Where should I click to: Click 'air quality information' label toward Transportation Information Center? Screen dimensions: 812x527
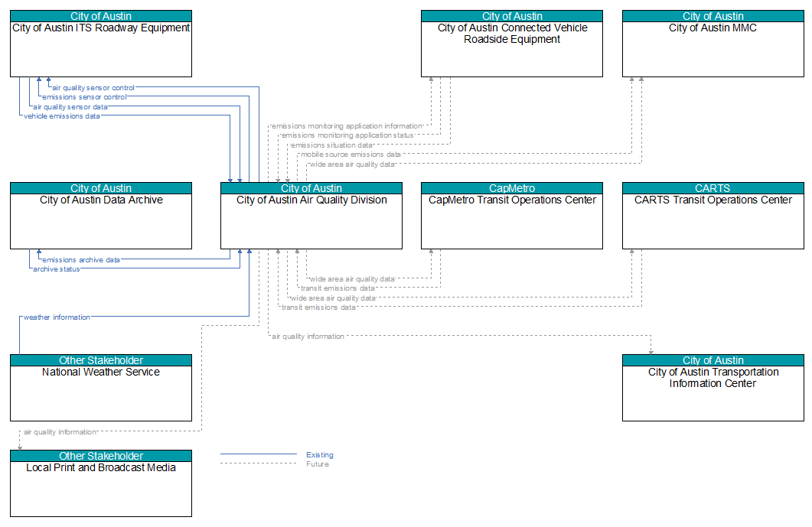point(308,337)
